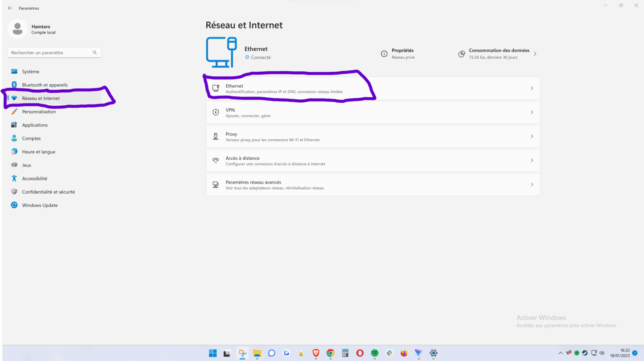Expand the Ethernet settings row
644x361 pixels.
[373, 88]
